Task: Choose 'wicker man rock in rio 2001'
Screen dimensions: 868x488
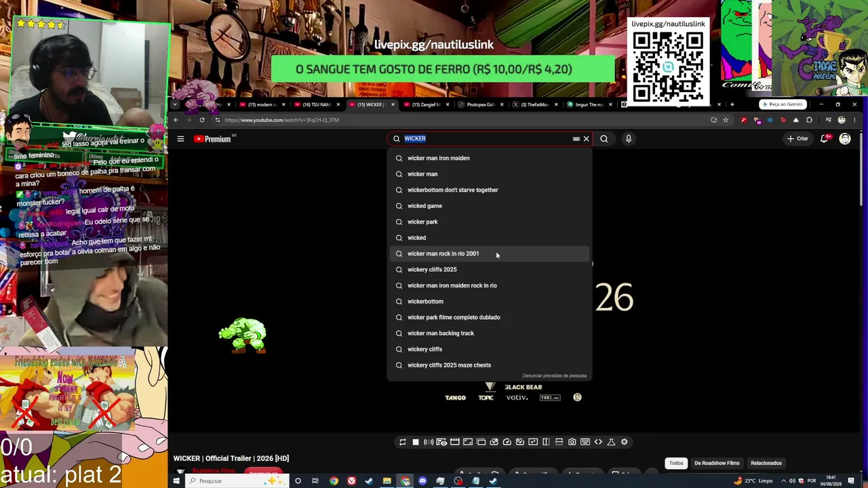Action: (489, 253)
